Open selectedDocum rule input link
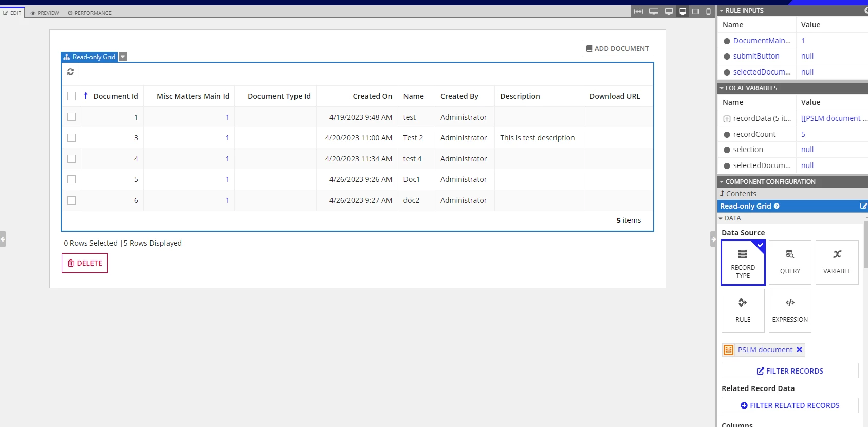The width and height of the screenshot is (868, 427). [x=762, y=72]
